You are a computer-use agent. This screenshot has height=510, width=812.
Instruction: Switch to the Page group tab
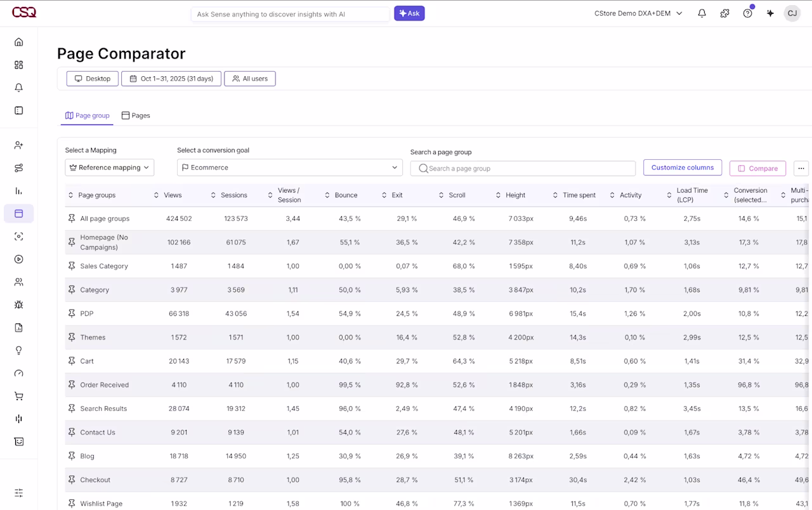88,115
